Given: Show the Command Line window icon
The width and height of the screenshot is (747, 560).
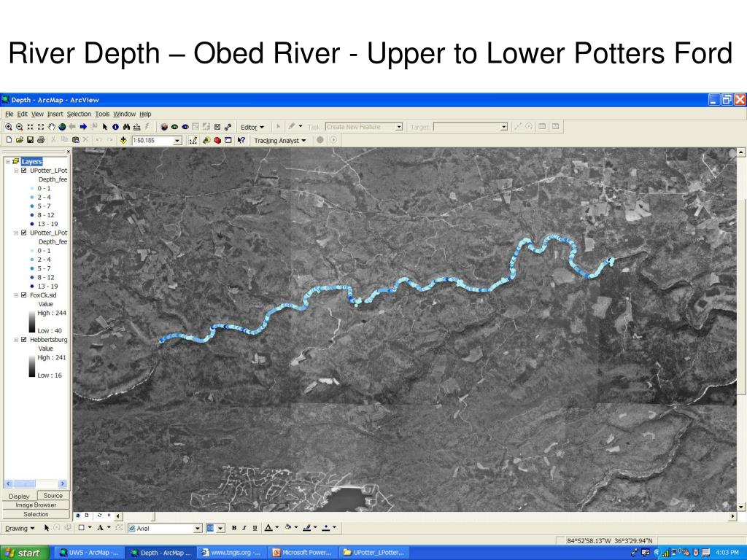Looking at the screenshot, I should click(x=228, y=140).
